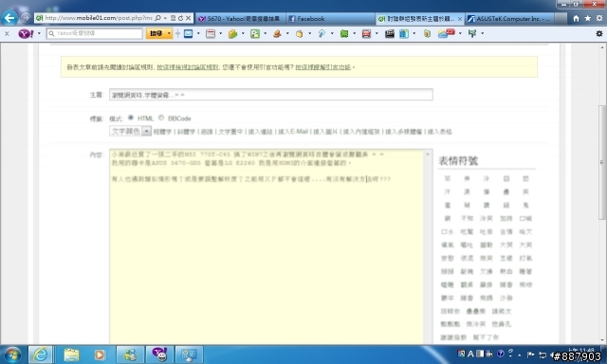Show hidden system tray icons arrow
607x364 pixels.
coord(519,355)
